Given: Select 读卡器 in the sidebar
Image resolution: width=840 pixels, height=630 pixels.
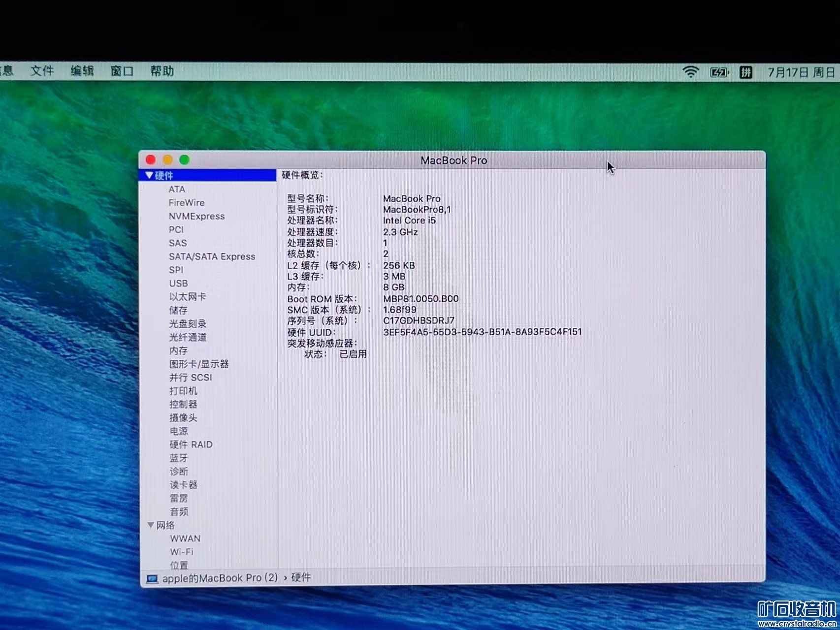Looking at the screenshot, I should (184, 485).
